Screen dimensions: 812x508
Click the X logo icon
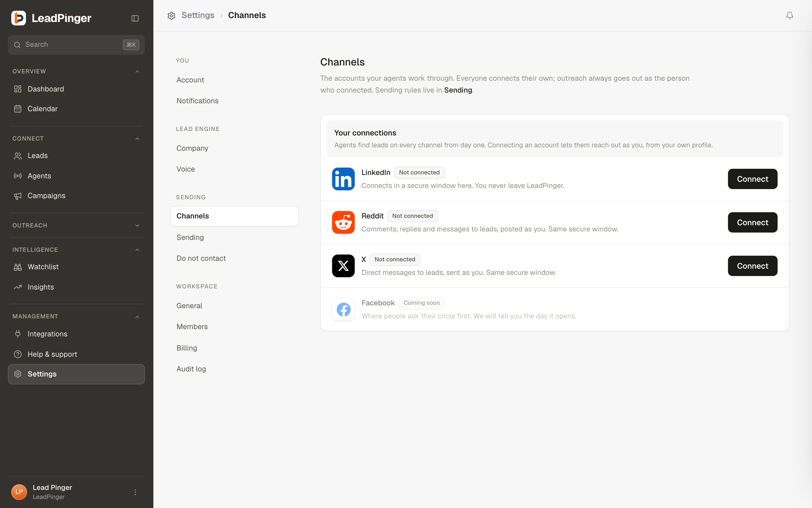tap(343, 266)
